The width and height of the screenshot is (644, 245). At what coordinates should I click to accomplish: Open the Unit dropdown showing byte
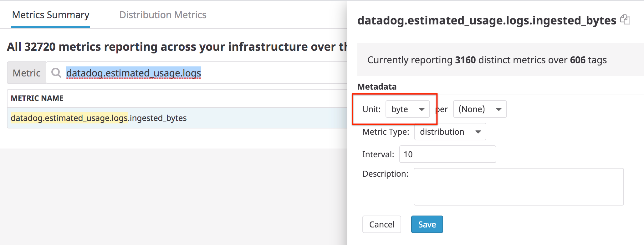[x=407, y=109]
